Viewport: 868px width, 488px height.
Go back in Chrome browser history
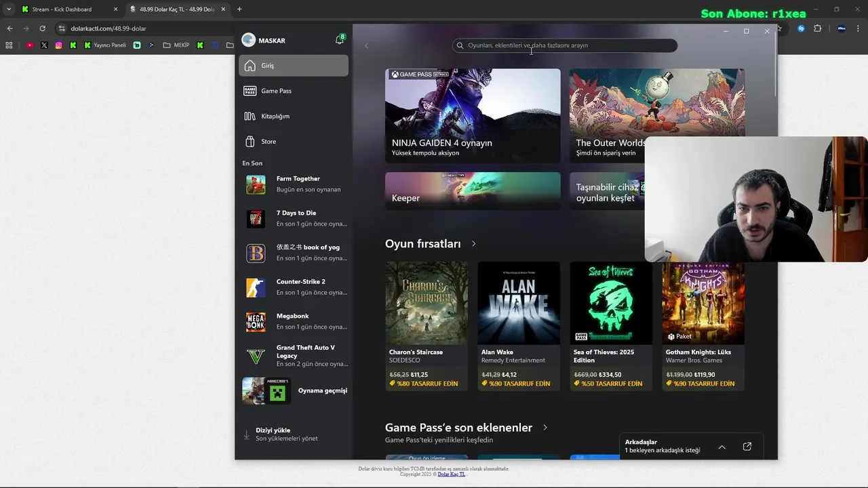point(9,28)
